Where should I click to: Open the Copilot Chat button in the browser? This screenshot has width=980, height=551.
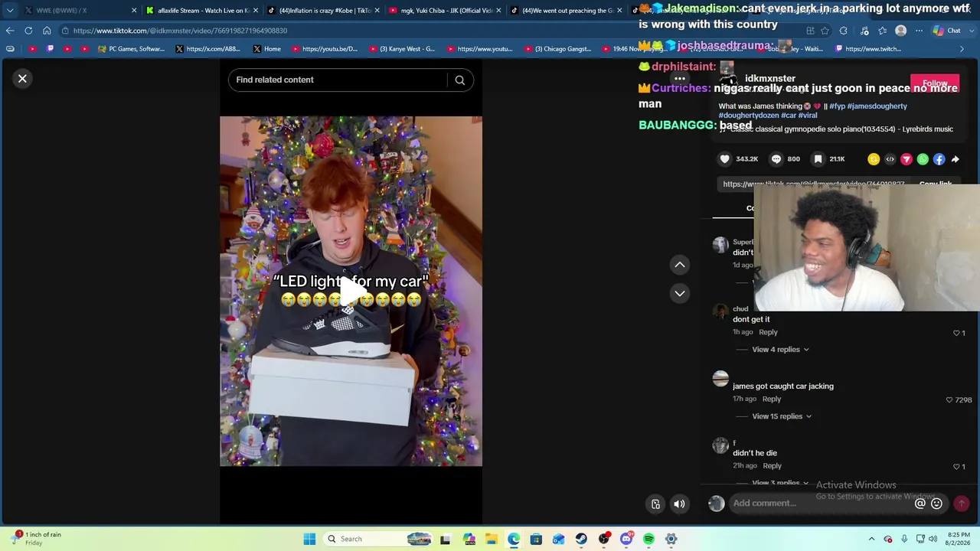[x=946, y=31]
